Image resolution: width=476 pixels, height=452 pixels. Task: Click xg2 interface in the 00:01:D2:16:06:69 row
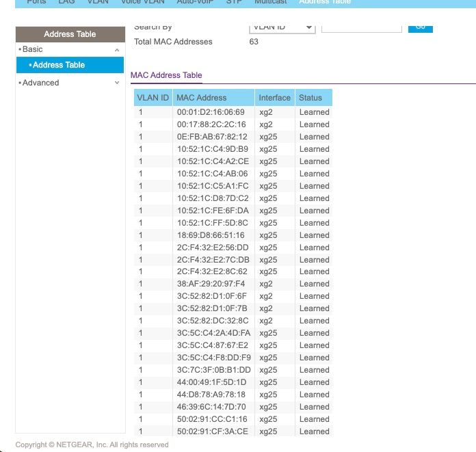[266, 112]
